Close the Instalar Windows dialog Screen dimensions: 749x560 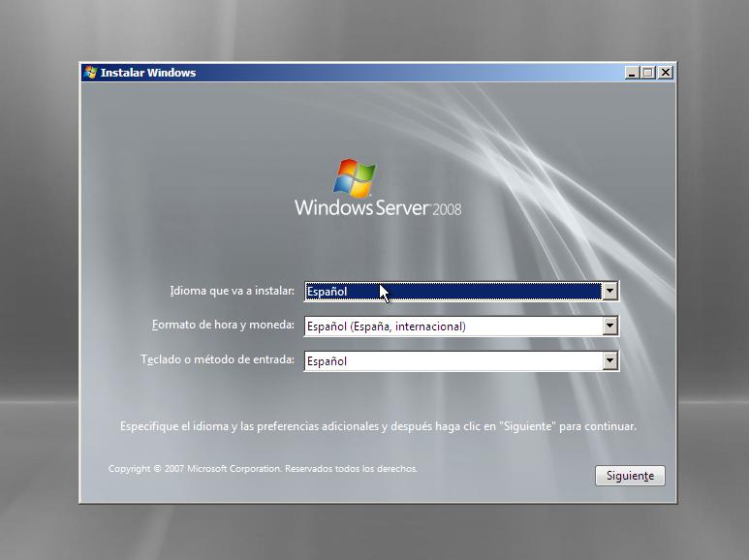point(665,73)
